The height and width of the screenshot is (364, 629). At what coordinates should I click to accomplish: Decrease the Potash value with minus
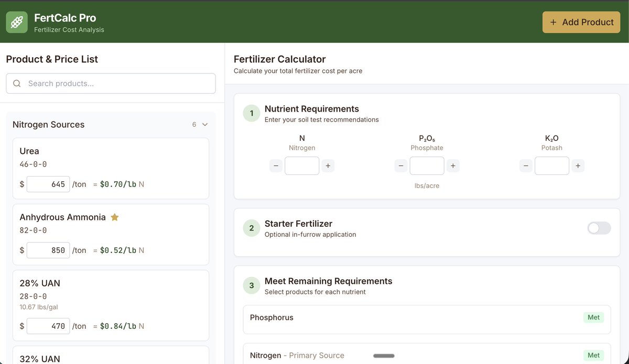tap(526, 166)
